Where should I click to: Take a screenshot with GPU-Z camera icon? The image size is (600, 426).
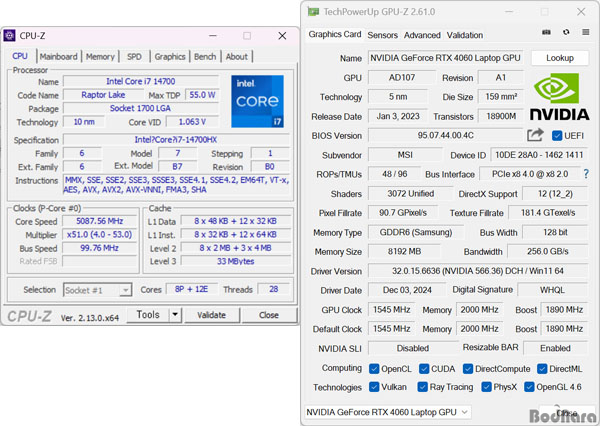(x=546, y=33)
